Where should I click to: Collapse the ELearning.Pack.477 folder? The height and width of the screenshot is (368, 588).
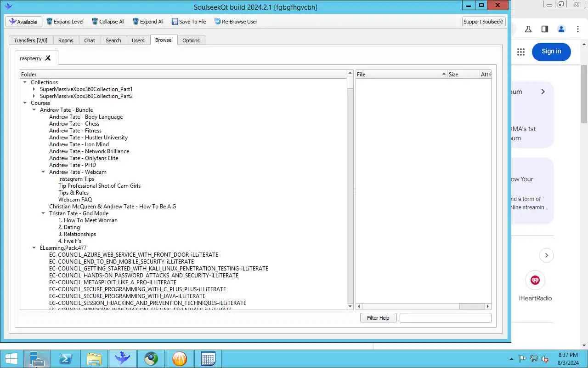34,248
